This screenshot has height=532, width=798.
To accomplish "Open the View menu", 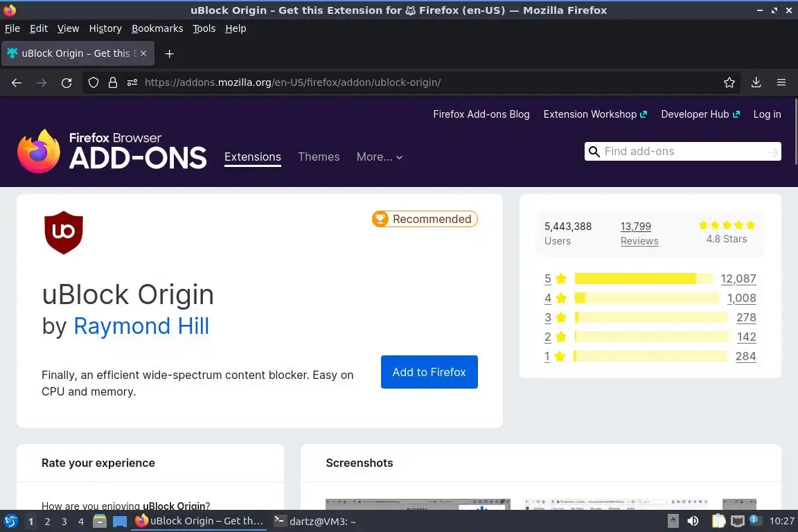I will (68, 28).
